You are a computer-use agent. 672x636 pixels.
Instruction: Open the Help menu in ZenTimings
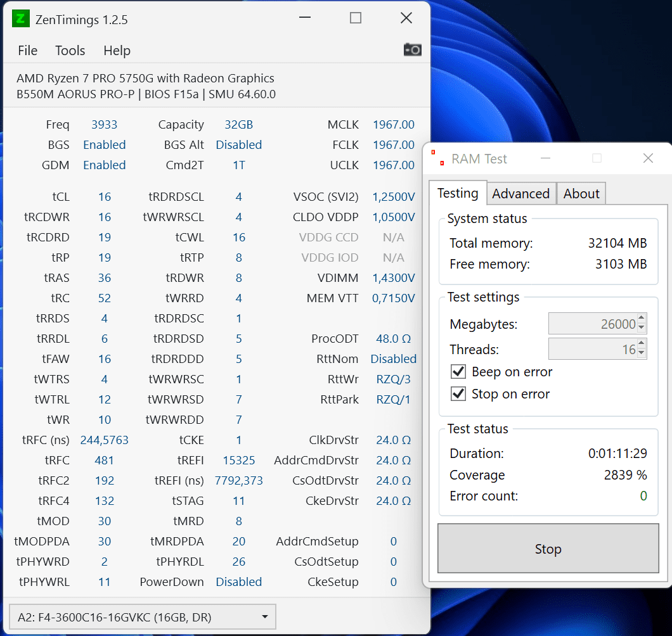(x=117, y=51)
